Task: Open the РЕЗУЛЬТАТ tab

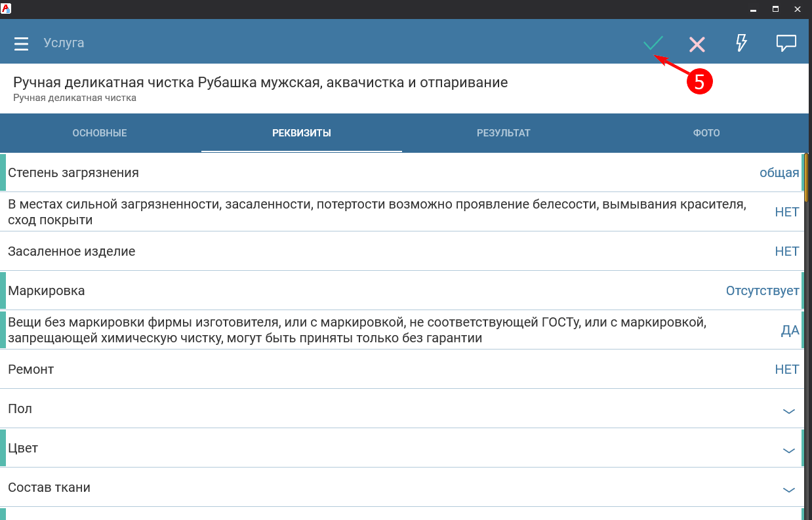Action: (504, 133)
